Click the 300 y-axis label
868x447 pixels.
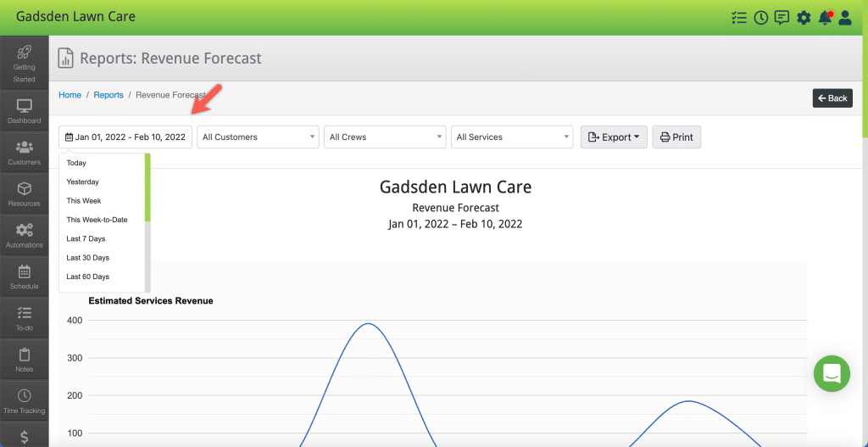pos(75,358)
